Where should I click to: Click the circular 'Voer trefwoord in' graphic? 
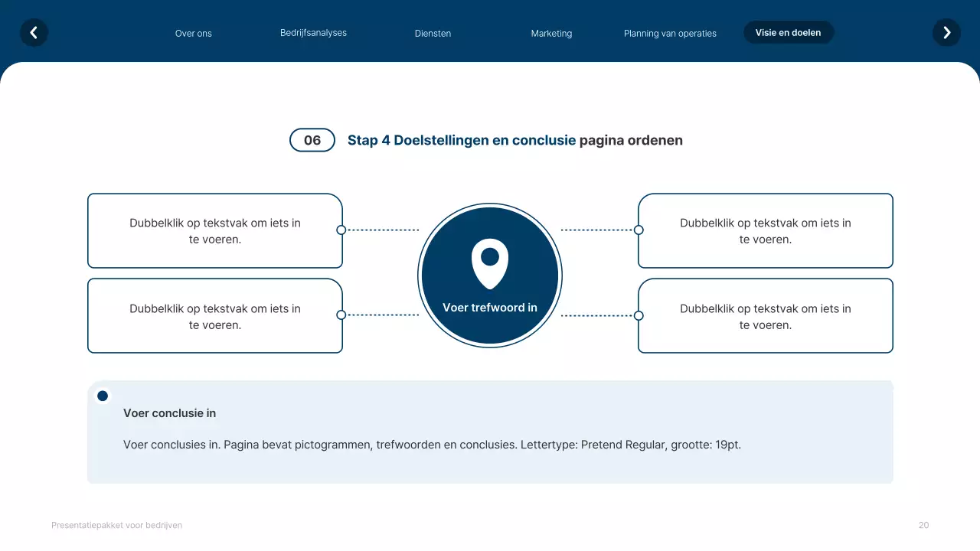(x=489, y=275)
